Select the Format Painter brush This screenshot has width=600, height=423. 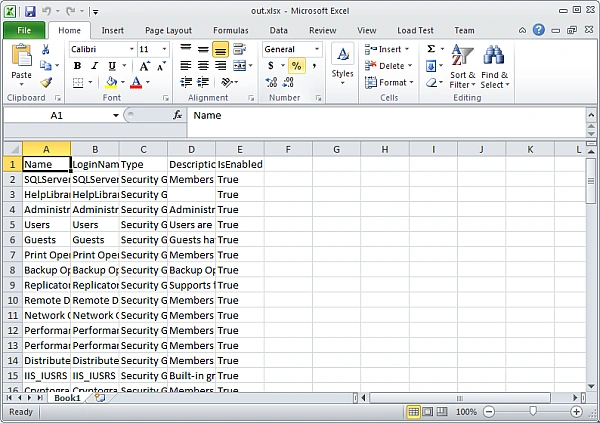point(46,82)
